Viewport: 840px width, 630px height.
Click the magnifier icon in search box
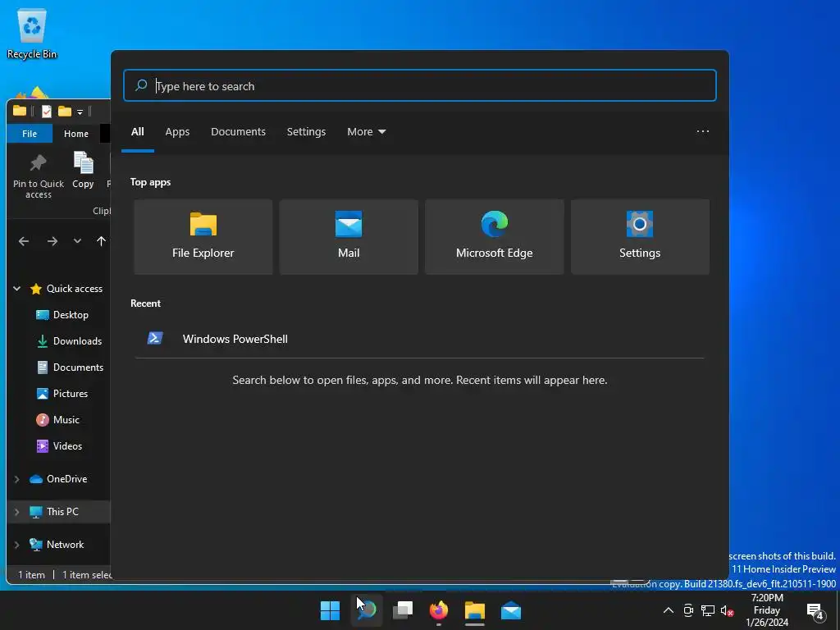pyautogui.click(x=141, y=85)
